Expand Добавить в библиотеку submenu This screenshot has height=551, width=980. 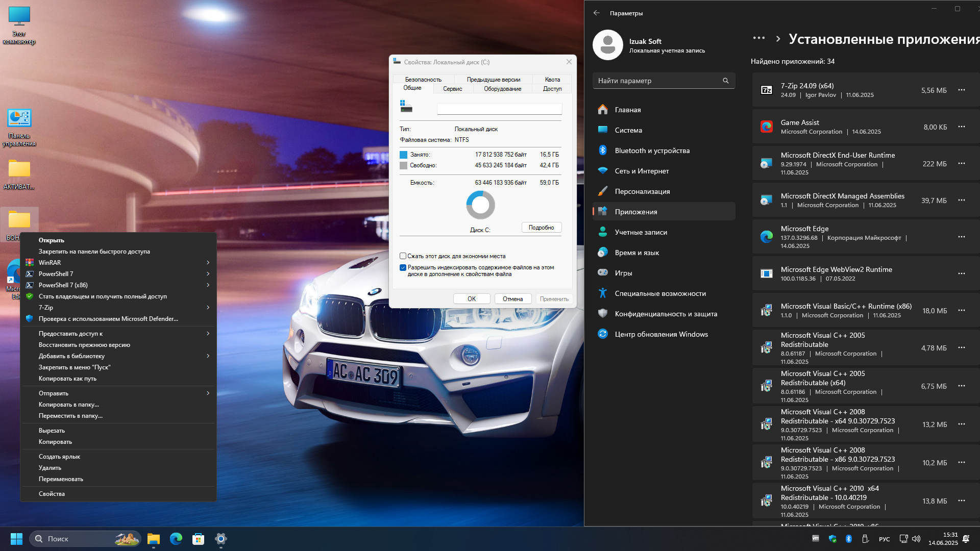(x=208, y=356)
